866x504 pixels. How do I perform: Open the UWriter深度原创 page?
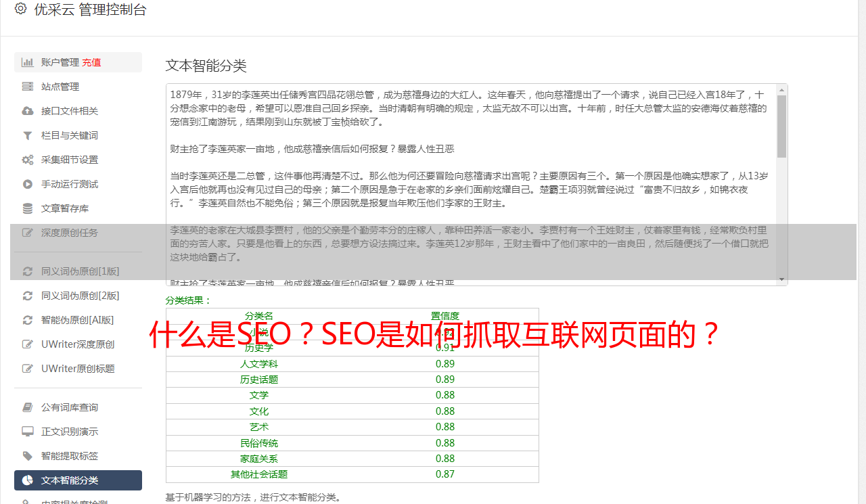[78, 344]
